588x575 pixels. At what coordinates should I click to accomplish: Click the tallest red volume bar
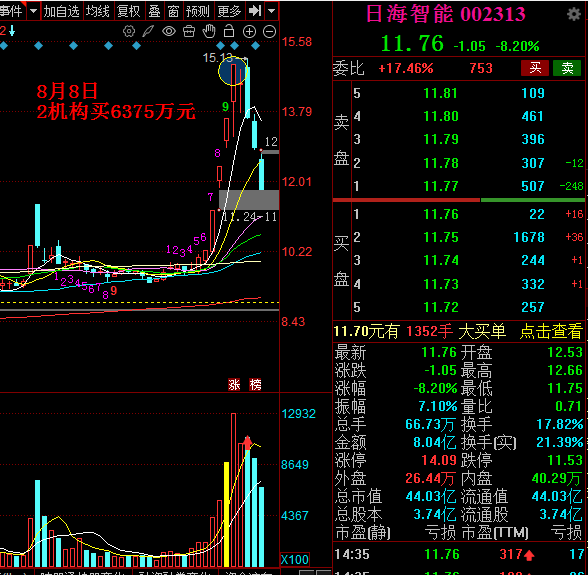point(234,490)
